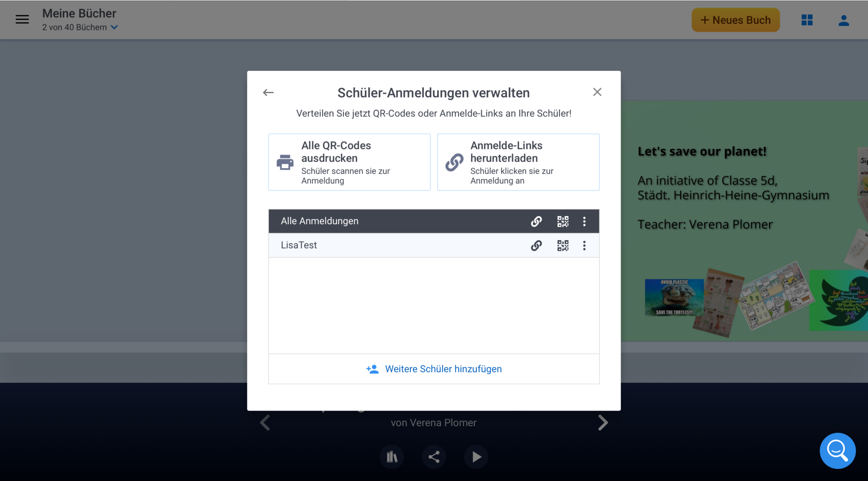
Task: Click the 'Alle Anmeldungen' header text
Action: pos(320,221)
